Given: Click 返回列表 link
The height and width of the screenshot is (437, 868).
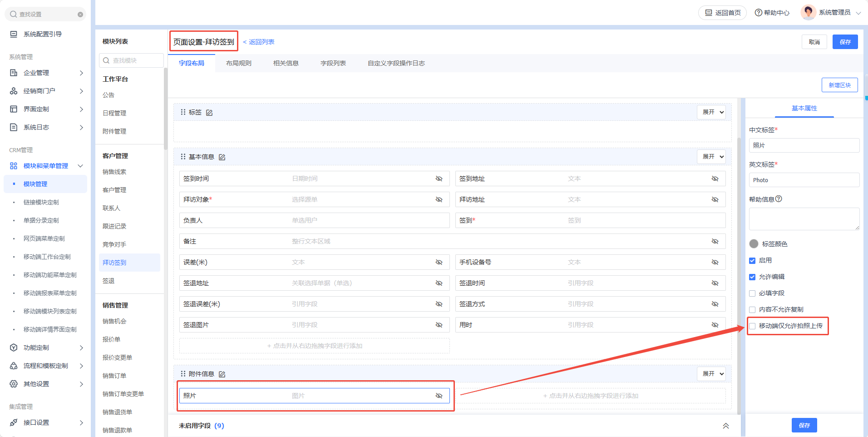Looking at the screenshot, I should pos(259,42).
